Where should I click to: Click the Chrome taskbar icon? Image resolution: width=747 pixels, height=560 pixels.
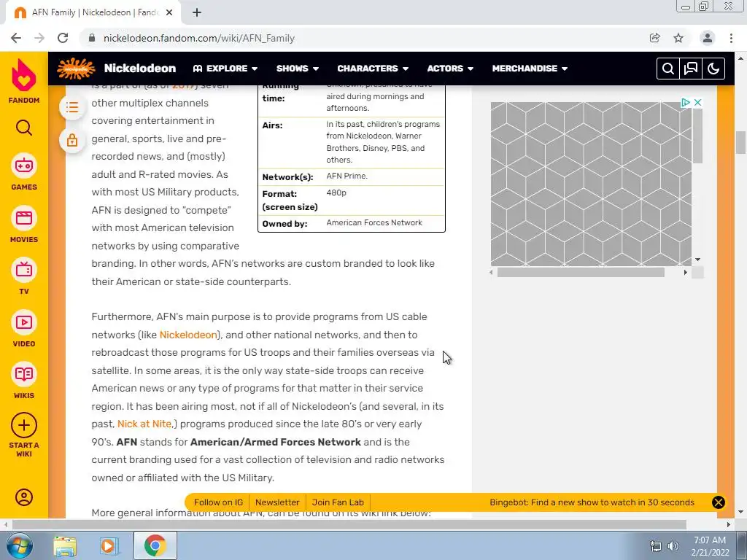(x=155, y=545)
